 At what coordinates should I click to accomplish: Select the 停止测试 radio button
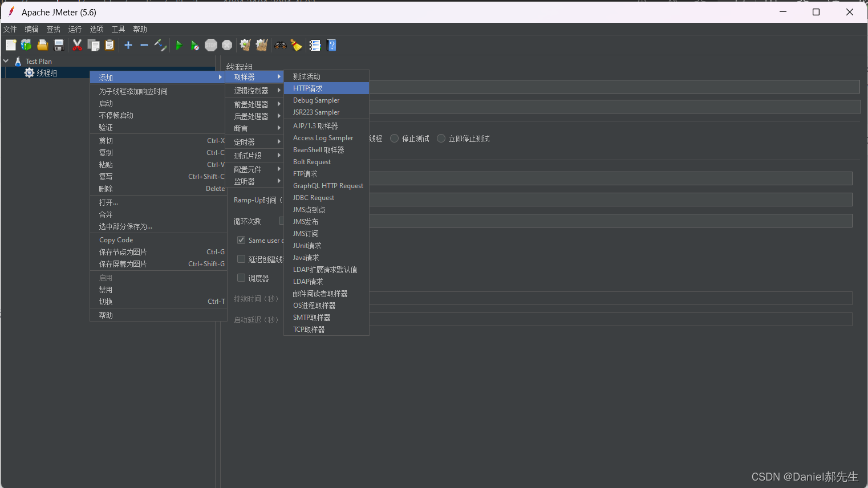[x=394, y=139]
